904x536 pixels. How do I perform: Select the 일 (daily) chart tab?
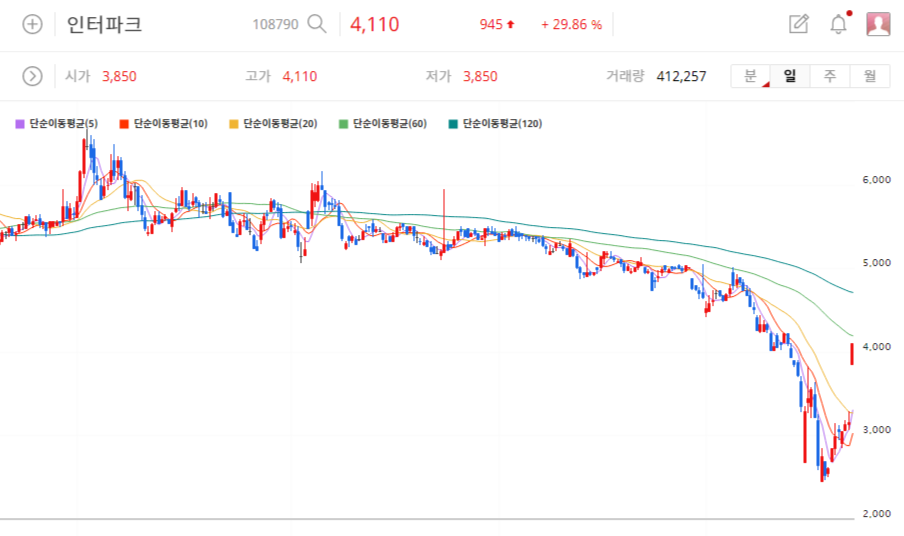click(790, 76)
